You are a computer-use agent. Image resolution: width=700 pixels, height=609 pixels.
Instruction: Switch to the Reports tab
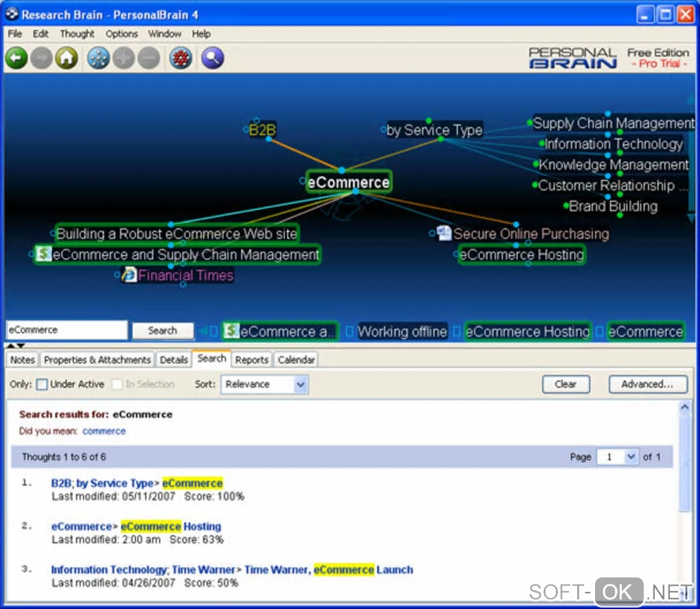tap(252, 360)
